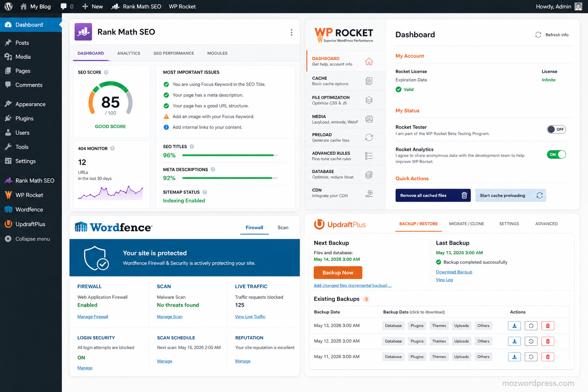Open the Download Backup link
Image resolution: width=588 pixels, height=392 pixels.
coord(454,272)
